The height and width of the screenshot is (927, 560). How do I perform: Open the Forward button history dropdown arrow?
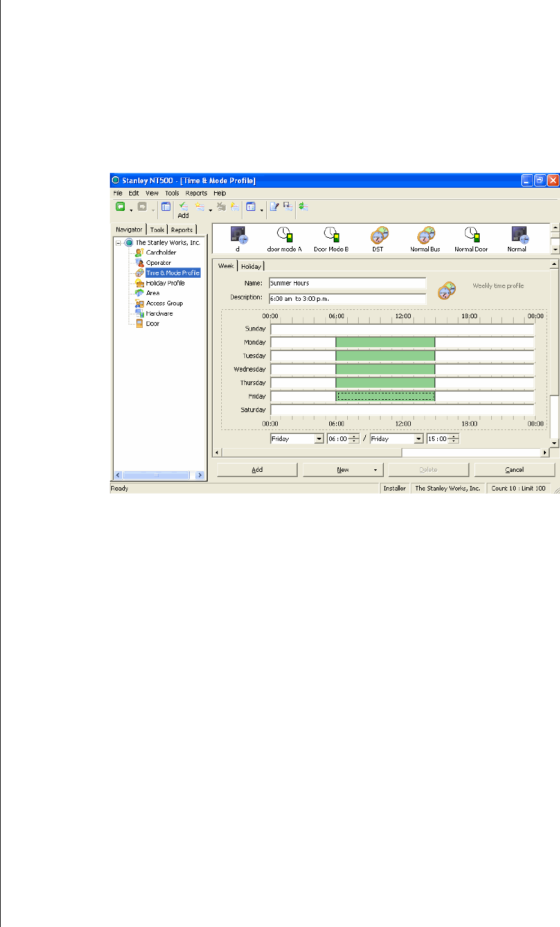click(153, 210)
